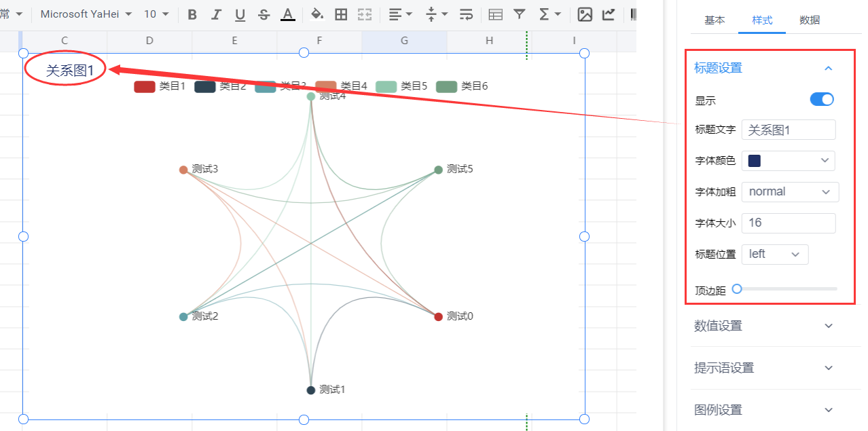Image resolution: width=868 pixels, height=431 pixels.
Task: Click the text wrap icon
Action: [x=466, y=14]
